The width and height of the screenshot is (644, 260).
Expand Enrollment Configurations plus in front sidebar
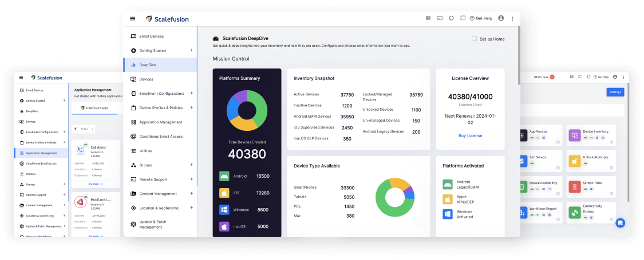pos(191,93)
